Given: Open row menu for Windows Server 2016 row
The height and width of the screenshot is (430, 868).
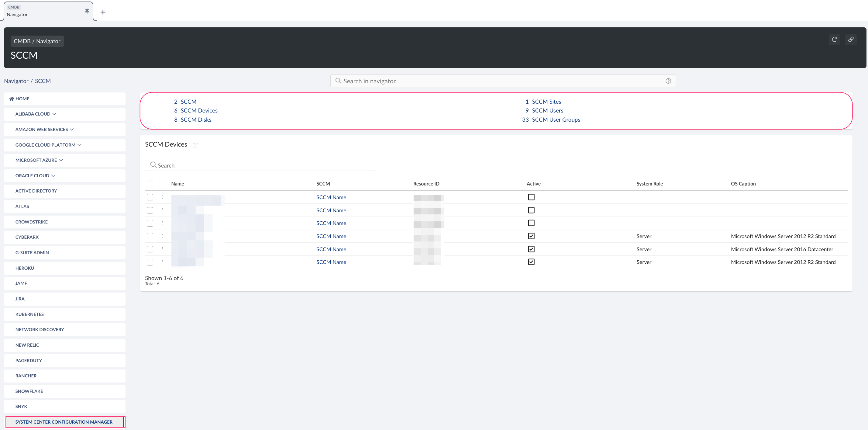Looking at the screenshot, I should pos(162,249).
